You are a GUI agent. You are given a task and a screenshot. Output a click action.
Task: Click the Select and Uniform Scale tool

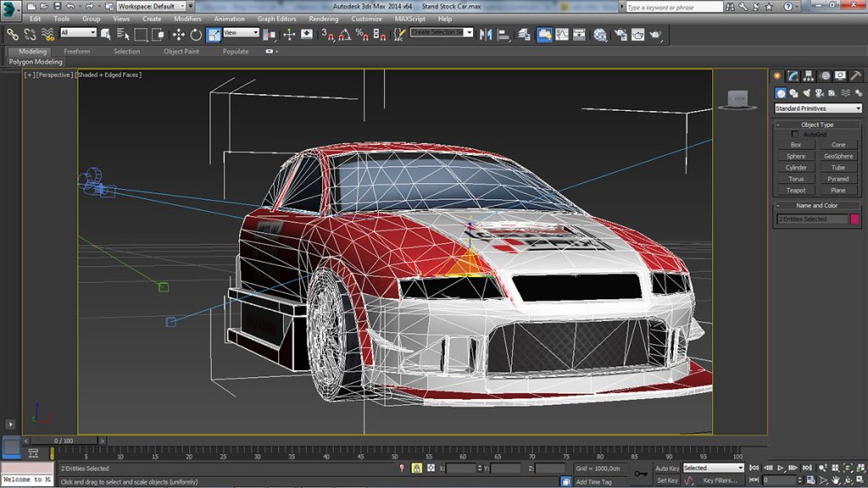point(214,35)
